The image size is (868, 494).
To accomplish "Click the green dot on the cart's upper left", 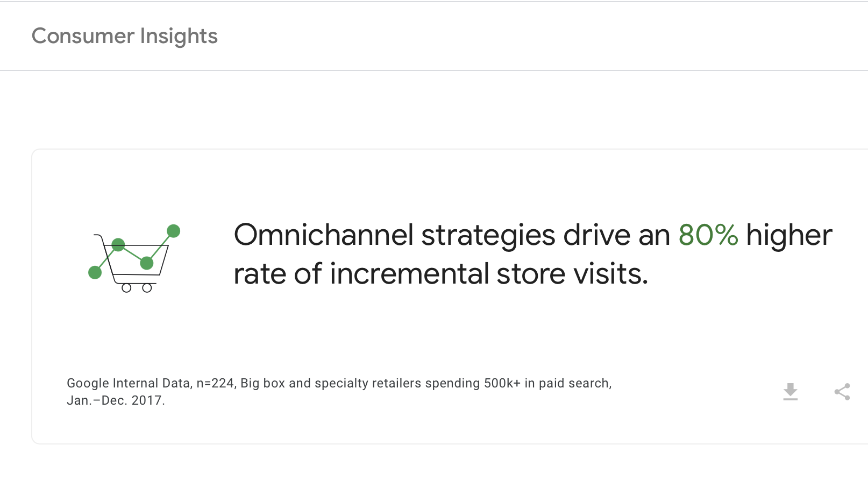I will pos(118,245).
